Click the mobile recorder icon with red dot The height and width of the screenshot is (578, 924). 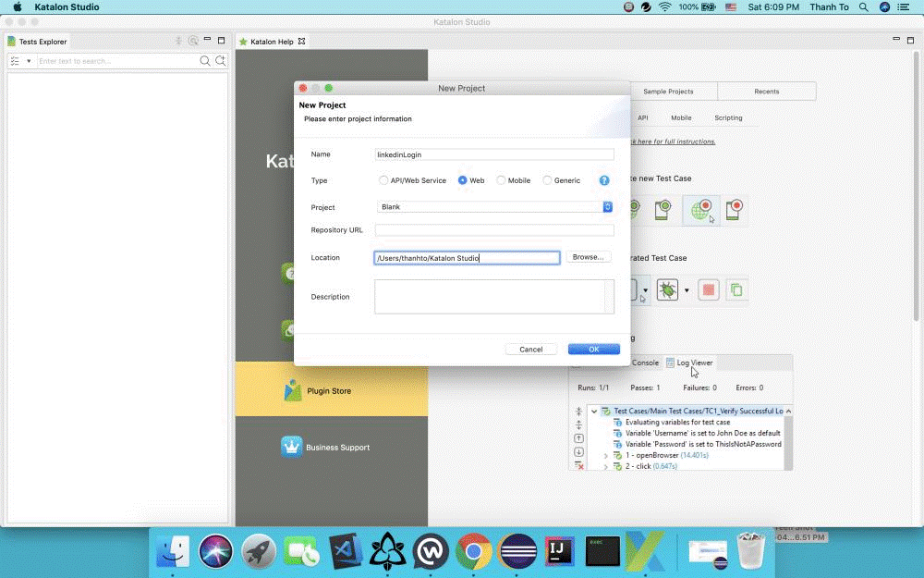tap(735, 210)
